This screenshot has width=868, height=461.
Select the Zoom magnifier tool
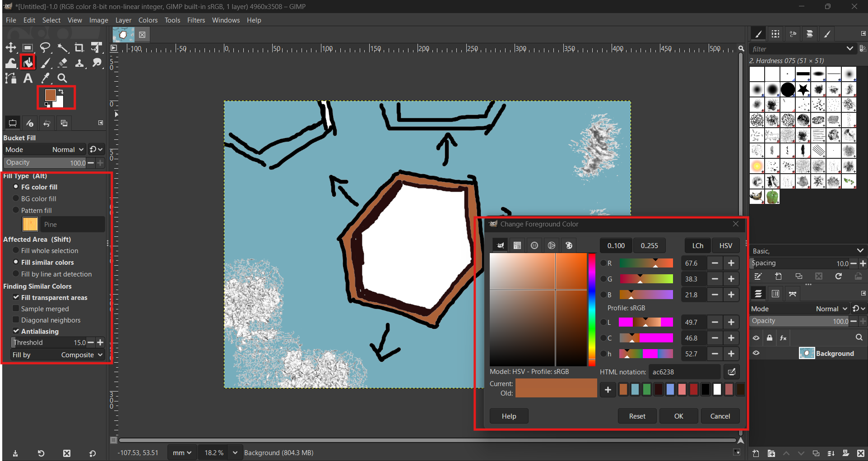(62, 78)
